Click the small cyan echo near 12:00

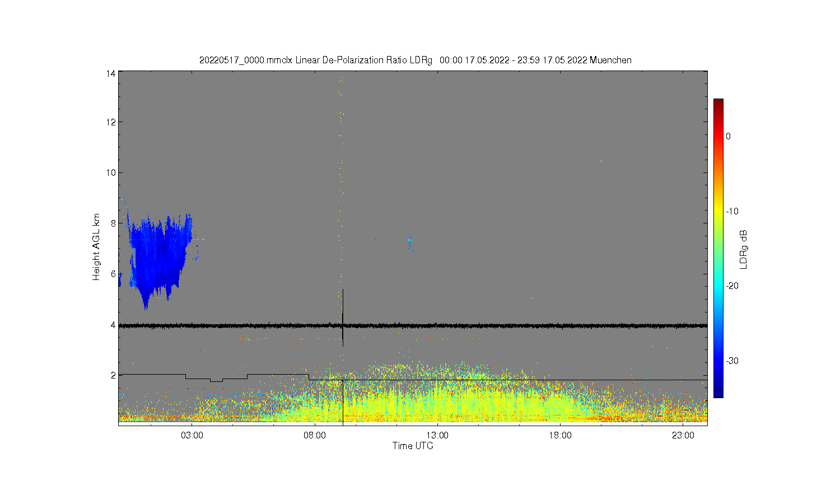pyautogui.click(x=410, y=241)
